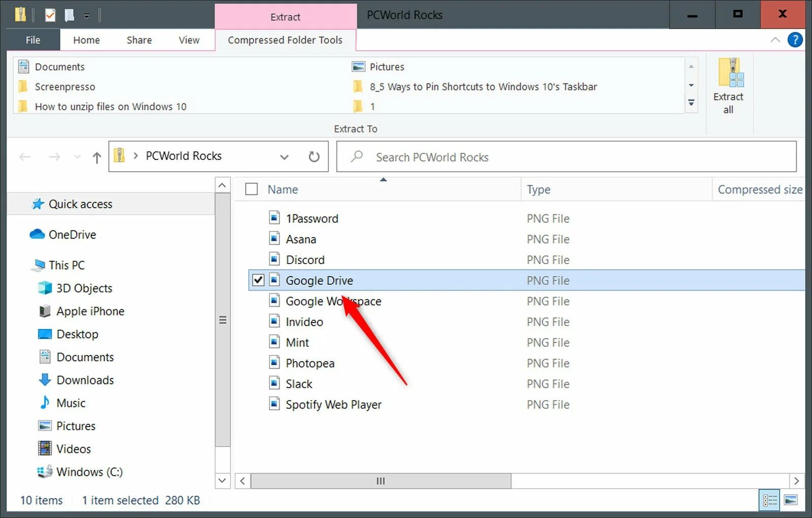Image resolution: width=812 pixels, height=518 pixels.
Task: Click the Asana PNG file icon
Action: click(x=274, y=239)
